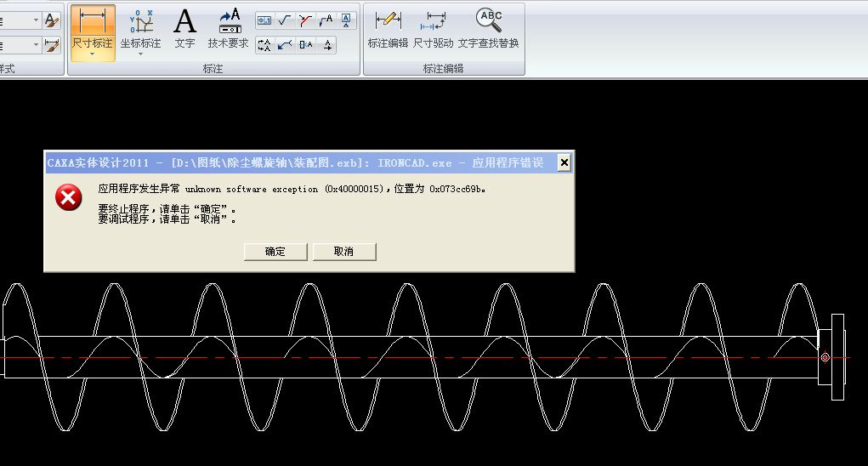Screen dimensions: 868x466
Task: Open the 技术要求 technical requirements tool
Action: coord(229,26)
